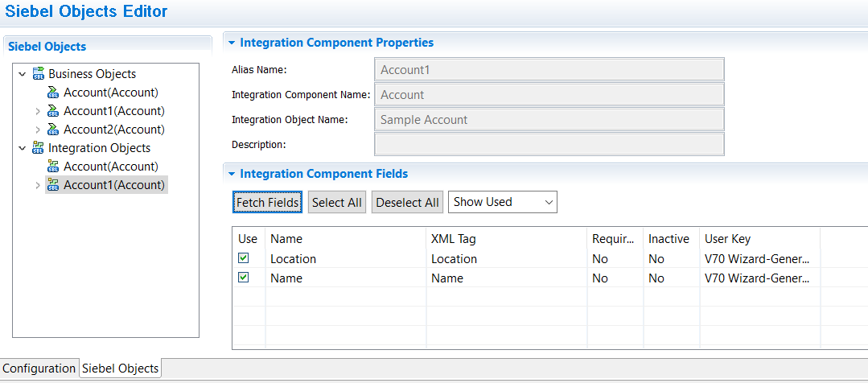Collapse the Integration Component Properties section
The width and height of the screenshot is (868, 383).
[x=232, y=43]
